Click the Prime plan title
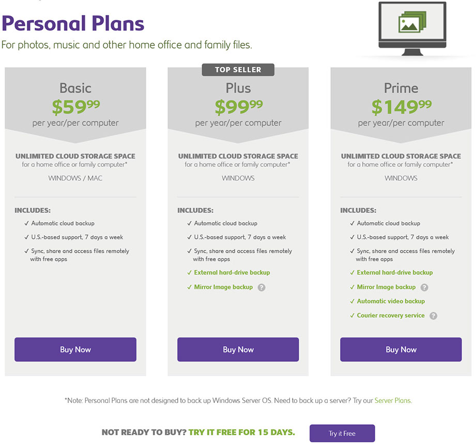Screen dimensions: 476x448 401,88
